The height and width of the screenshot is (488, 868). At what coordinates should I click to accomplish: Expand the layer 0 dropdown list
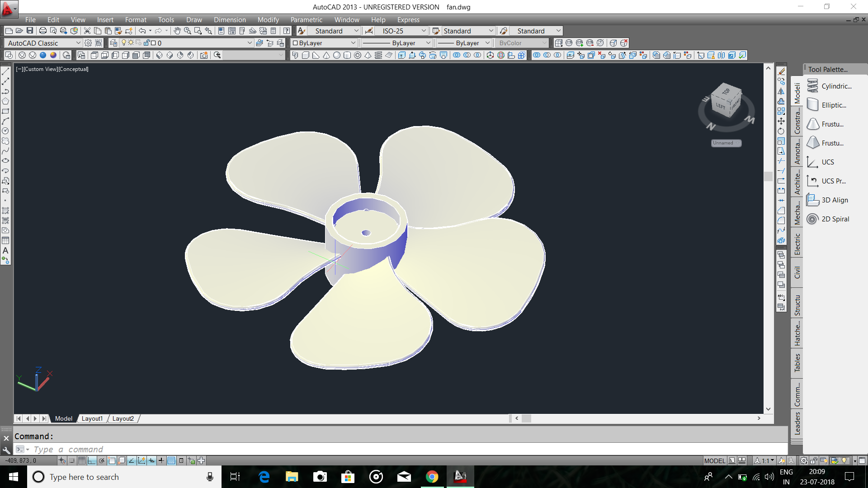click(x=249, y=43)
